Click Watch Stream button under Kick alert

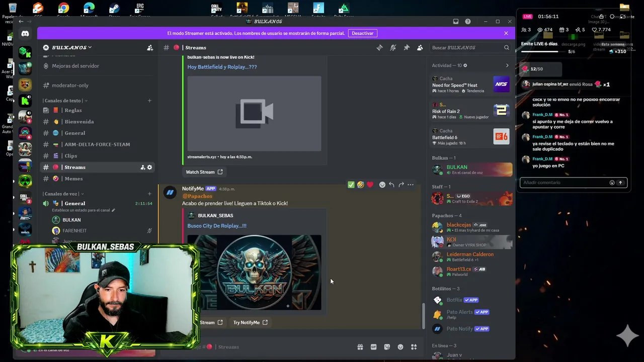204,172
